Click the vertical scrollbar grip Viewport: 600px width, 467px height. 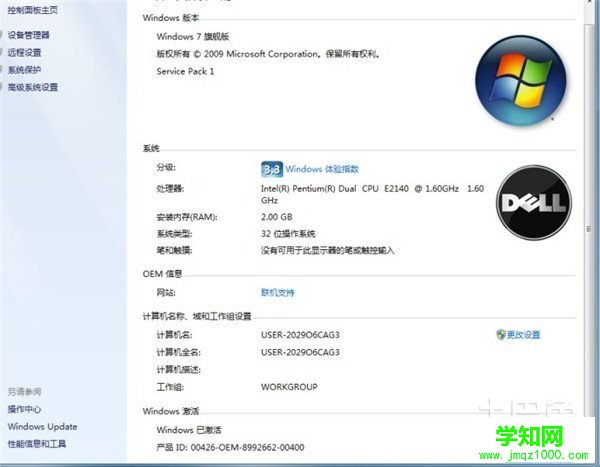click(589, 229)
